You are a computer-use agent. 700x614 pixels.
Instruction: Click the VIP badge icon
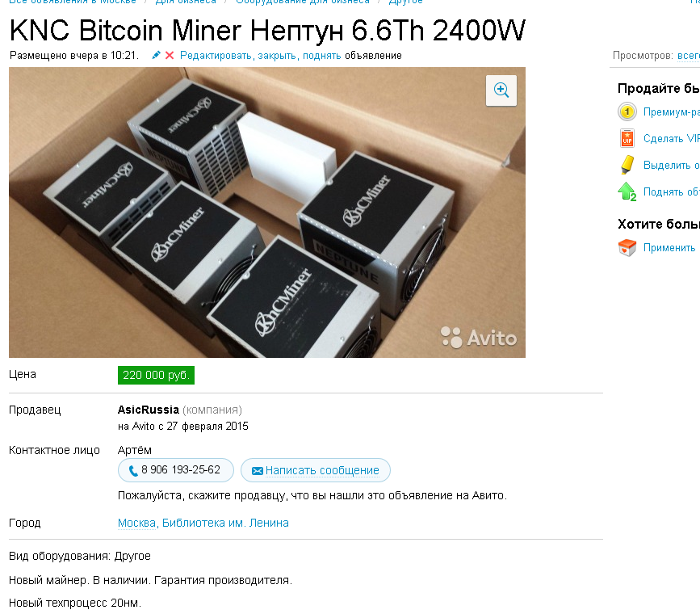click(x=627, y=138)
